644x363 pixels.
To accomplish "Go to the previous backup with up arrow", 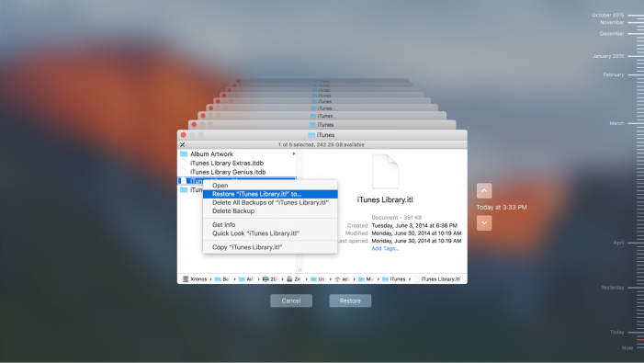I will click(x=484, y=191).
